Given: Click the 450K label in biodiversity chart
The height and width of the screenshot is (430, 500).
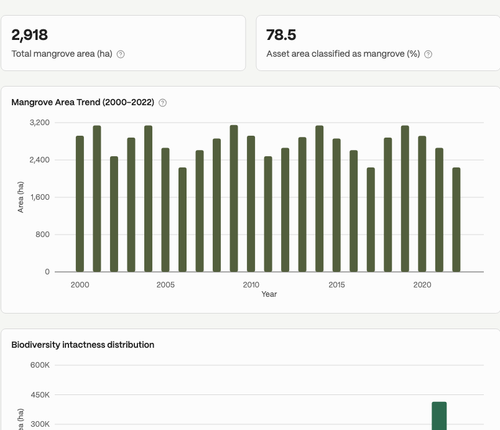Looking at the screenshot, I should (x=40, y=395).
